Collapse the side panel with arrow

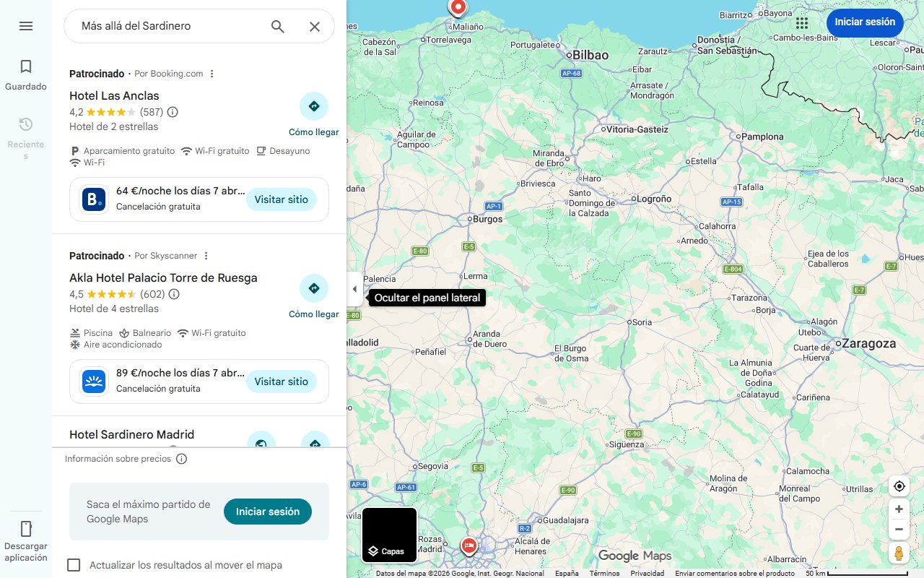click(x=354, y=289)
